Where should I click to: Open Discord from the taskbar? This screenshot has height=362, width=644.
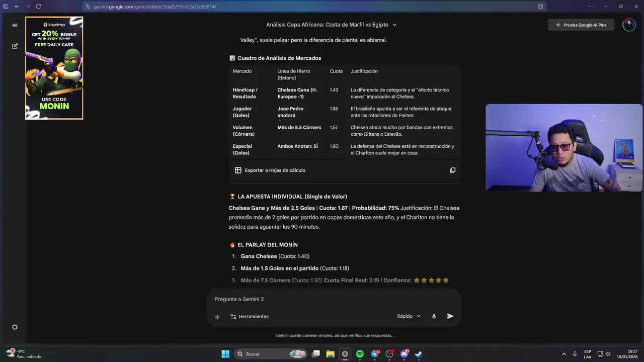(404, 354)
